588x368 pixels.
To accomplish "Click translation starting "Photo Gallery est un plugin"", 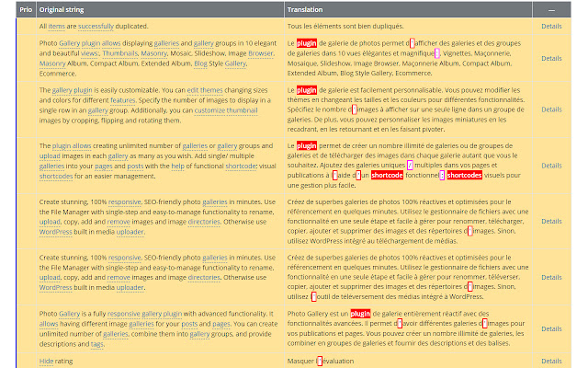I will click(406, 328).
